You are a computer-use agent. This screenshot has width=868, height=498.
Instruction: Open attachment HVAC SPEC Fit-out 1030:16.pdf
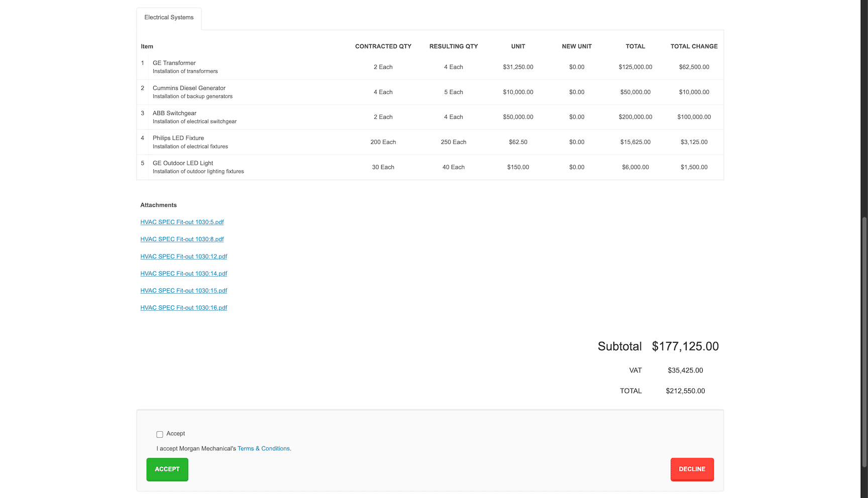[x=183, y=307]
